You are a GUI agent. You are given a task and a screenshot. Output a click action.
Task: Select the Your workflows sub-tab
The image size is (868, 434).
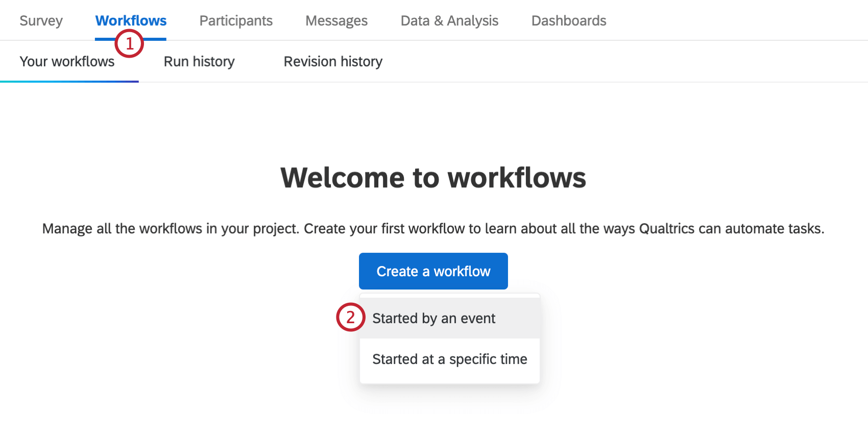(67, 61)
